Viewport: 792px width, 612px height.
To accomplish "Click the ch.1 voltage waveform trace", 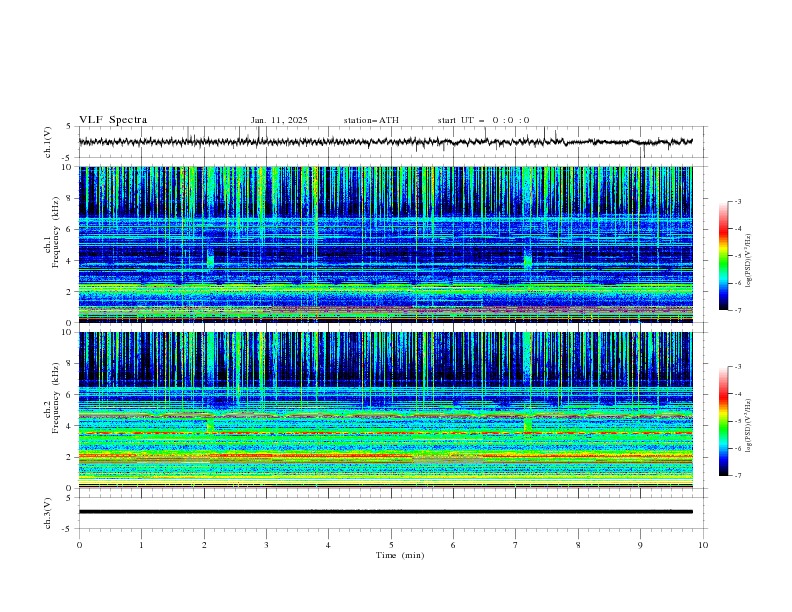I will tap(385, 142).
